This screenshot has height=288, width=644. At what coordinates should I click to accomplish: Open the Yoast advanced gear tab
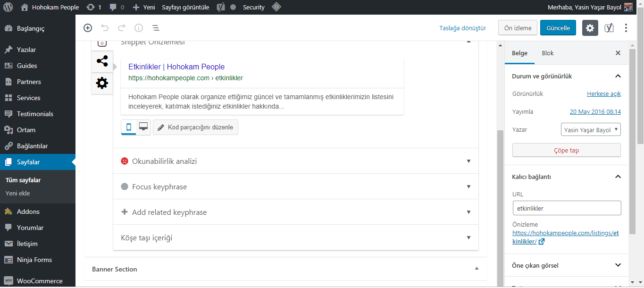[102, 84]
